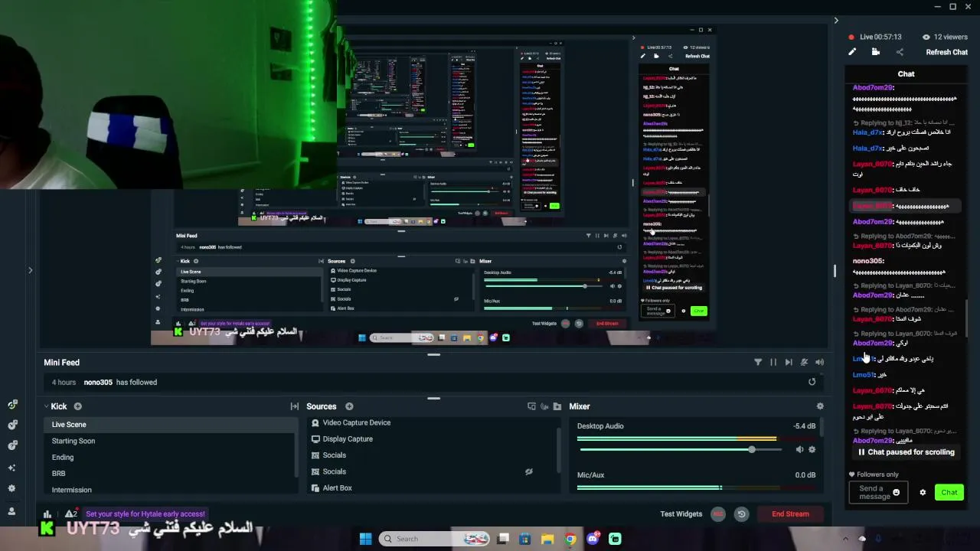Adjust the Desktop Audio volume slider

(x=681, y=450)
